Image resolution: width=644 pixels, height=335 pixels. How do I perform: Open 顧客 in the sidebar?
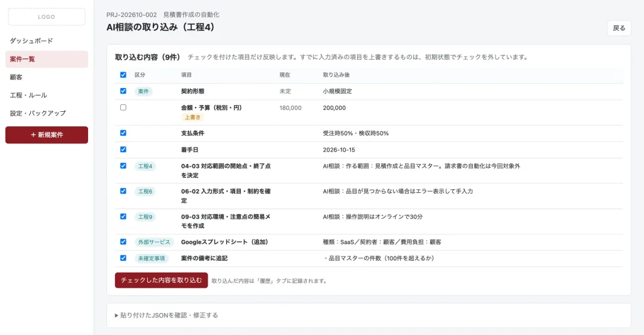(x=47, y=77)
